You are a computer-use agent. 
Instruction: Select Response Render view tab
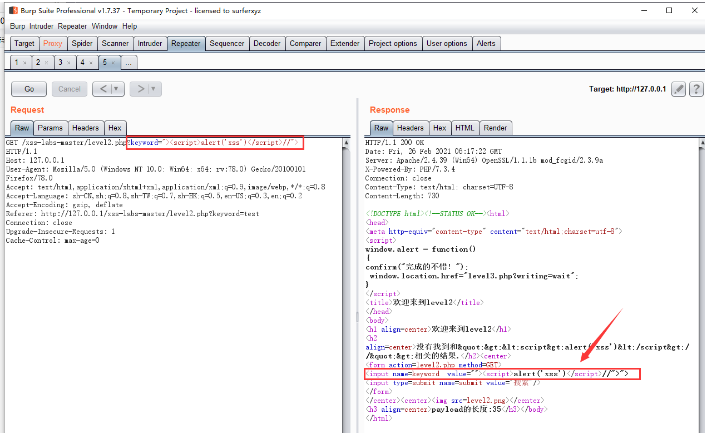495,128
